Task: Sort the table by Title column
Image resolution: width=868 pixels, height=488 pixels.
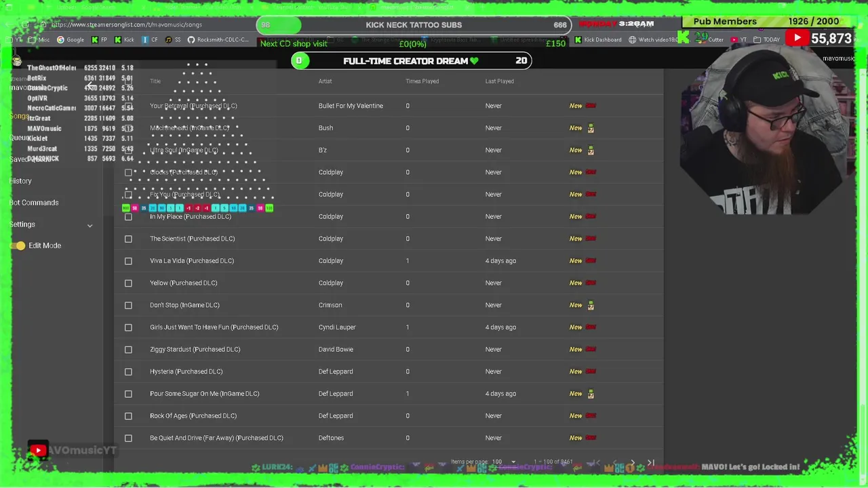Action: click(x=155, y=81)
